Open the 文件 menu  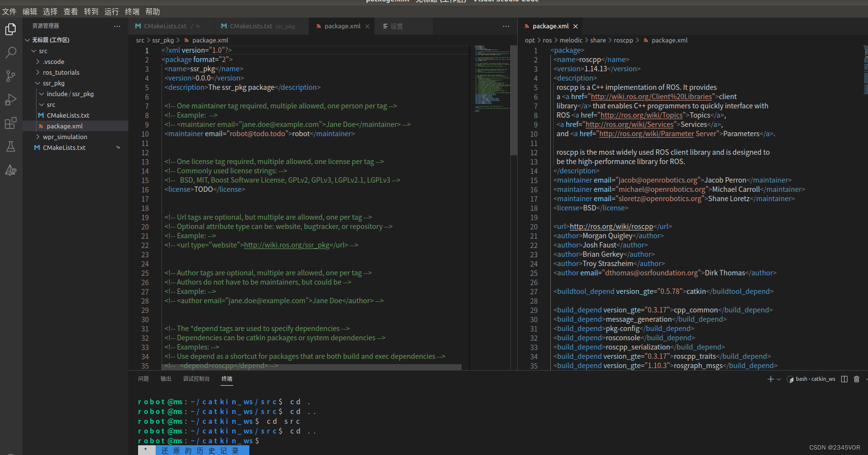(9, 11)
